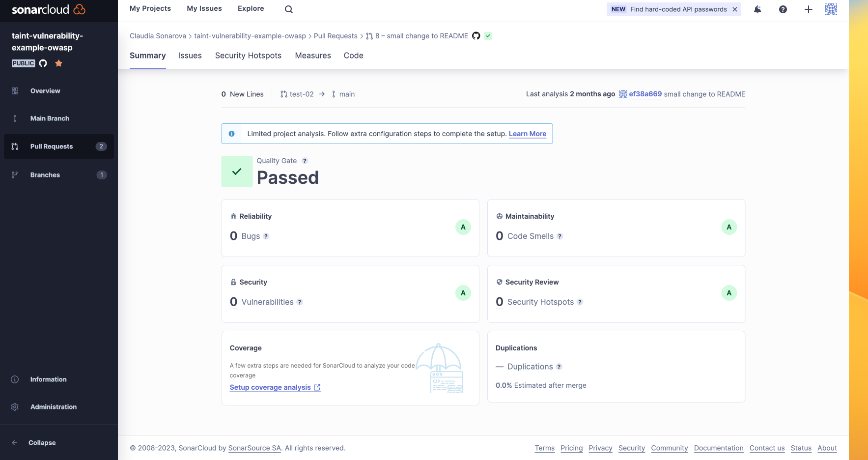
Task: Open Setup coverage analysis link
Action: coord(275,387)
